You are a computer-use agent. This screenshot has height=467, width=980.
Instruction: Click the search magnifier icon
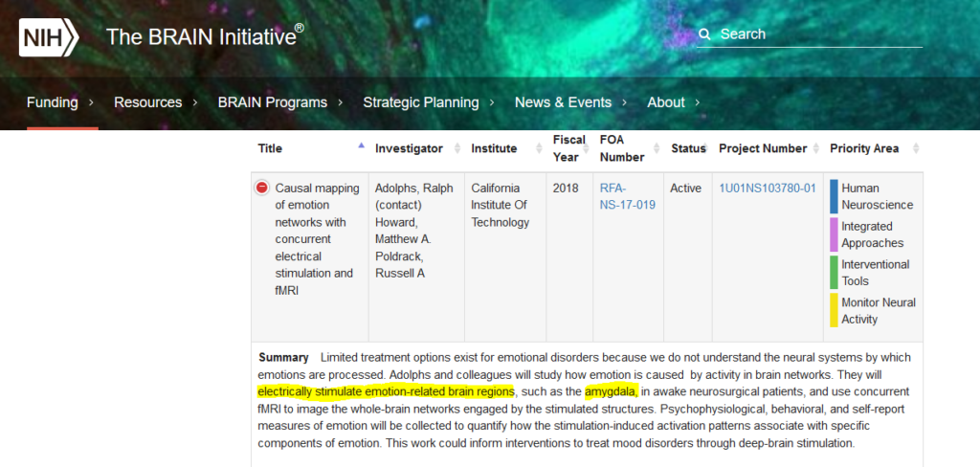(704, 34)
